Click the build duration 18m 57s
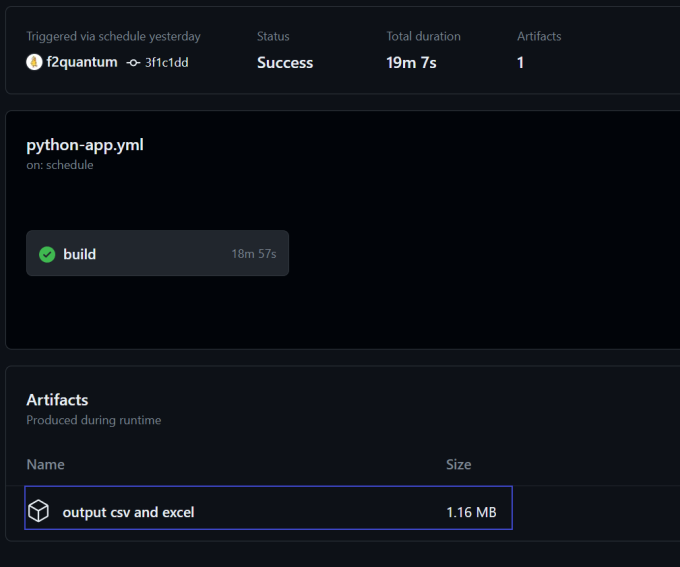This screenshot has width=680, height=567. pyautogui.click(x=253, y=254)
